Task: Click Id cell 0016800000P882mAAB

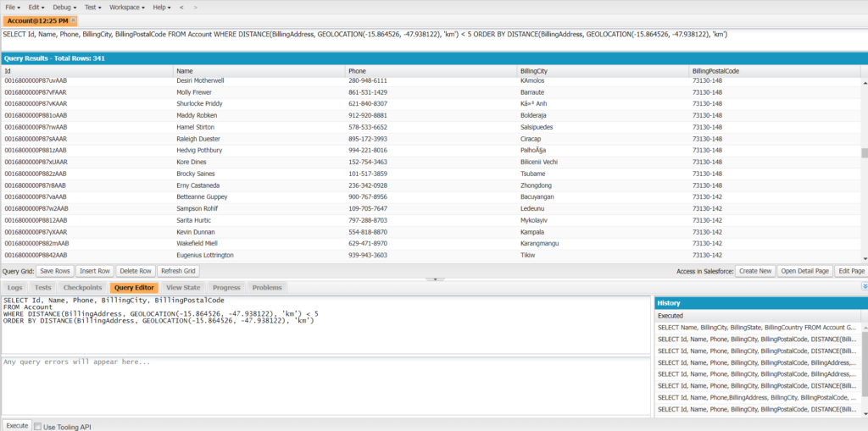Action: coord(87,243)
